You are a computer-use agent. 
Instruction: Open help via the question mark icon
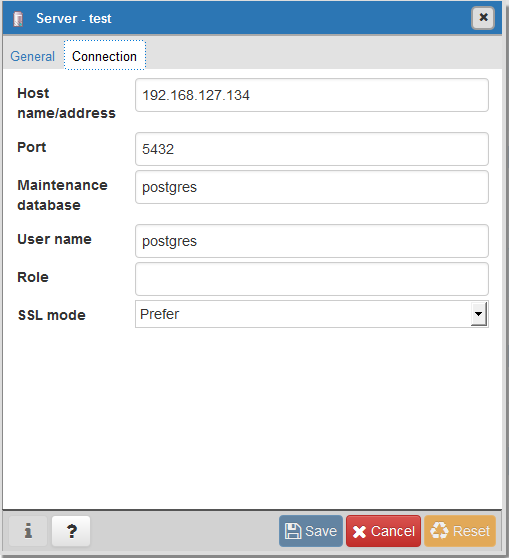pos(71,531)
